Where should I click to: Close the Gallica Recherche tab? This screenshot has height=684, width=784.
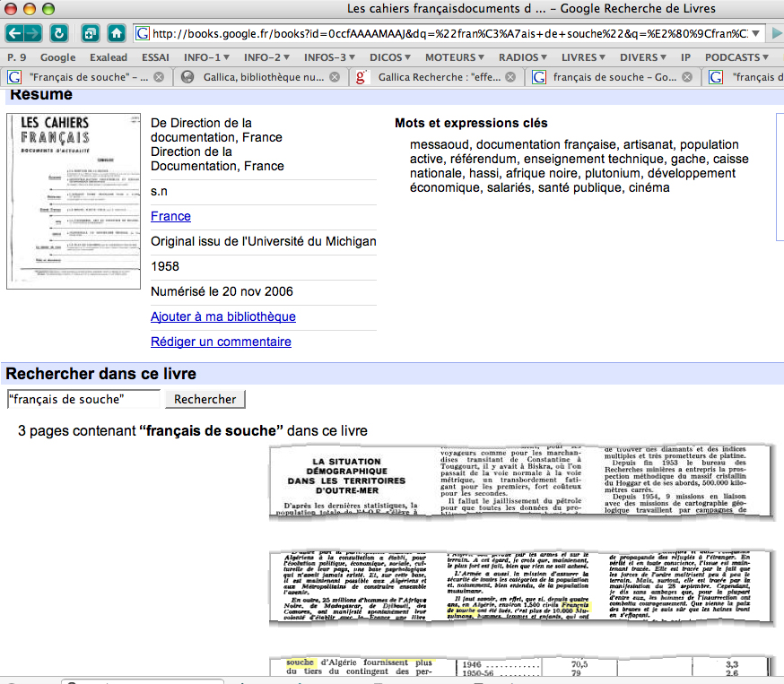510,77
